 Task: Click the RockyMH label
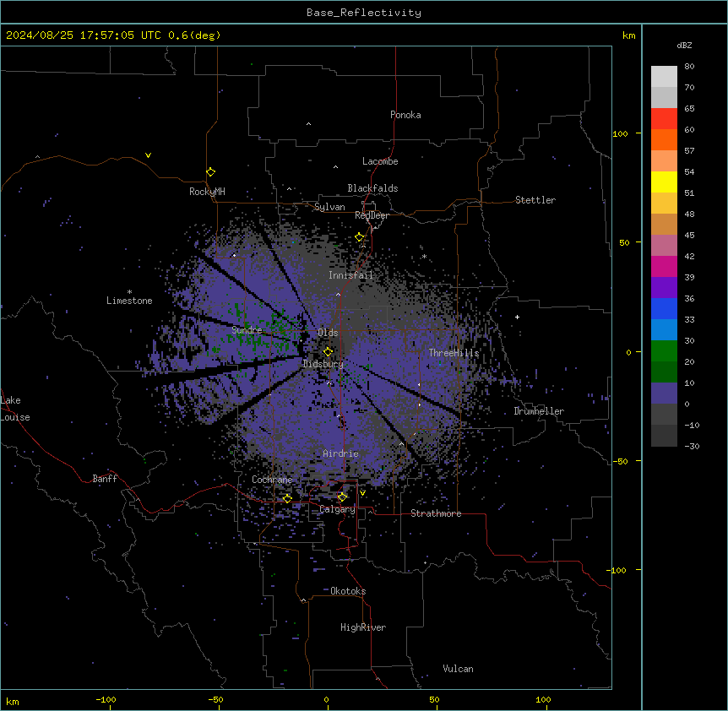207,192
